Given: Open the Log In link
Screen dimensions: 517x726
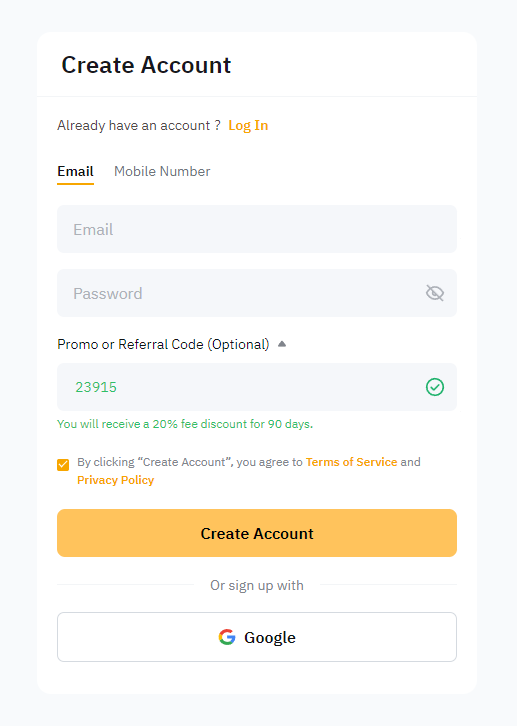Looking at the screenshot, I should (x=248, y=125).
